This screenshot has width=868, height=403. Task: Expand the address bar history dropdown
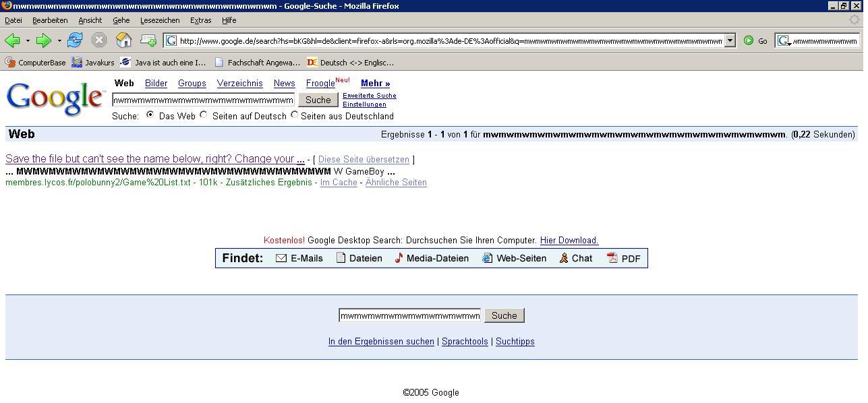pyautogui.click(x=729, y=41)
